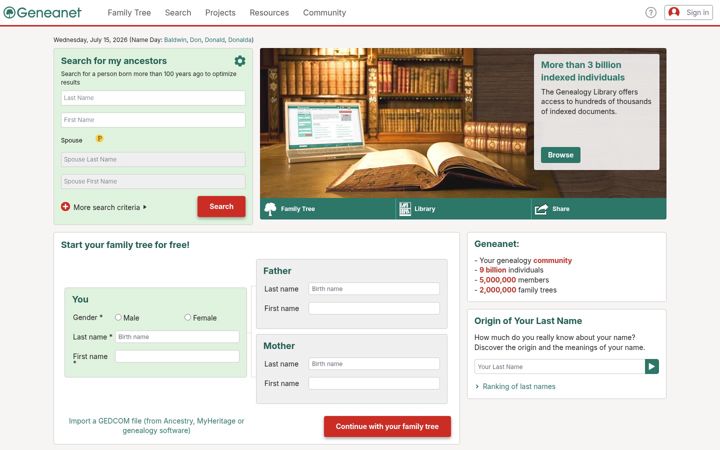
Task: Click the 'More than 3 billion indexed individuals' heading
Action: pos(583,71)
